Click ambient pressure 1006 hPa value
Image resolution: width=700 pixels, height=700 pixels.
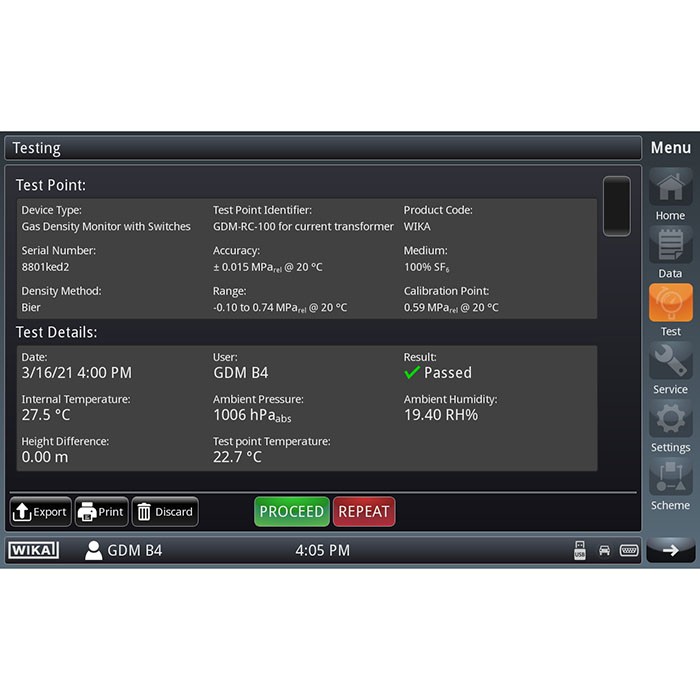point(252,415)
